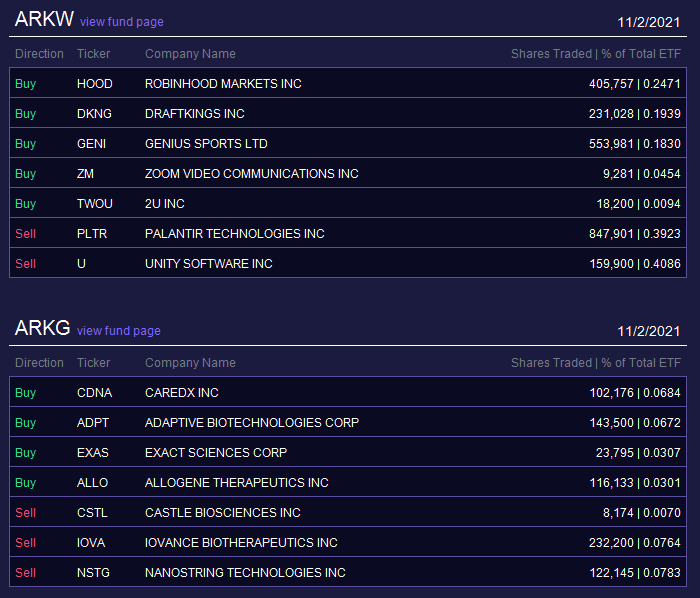Click shares value 8,174 | 0.0070
Screen dimensions: 700x598
tap(642, 513)
